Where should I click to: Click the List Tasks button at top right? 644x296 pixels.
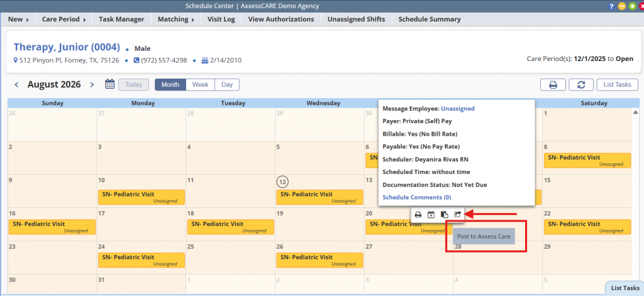618,85
